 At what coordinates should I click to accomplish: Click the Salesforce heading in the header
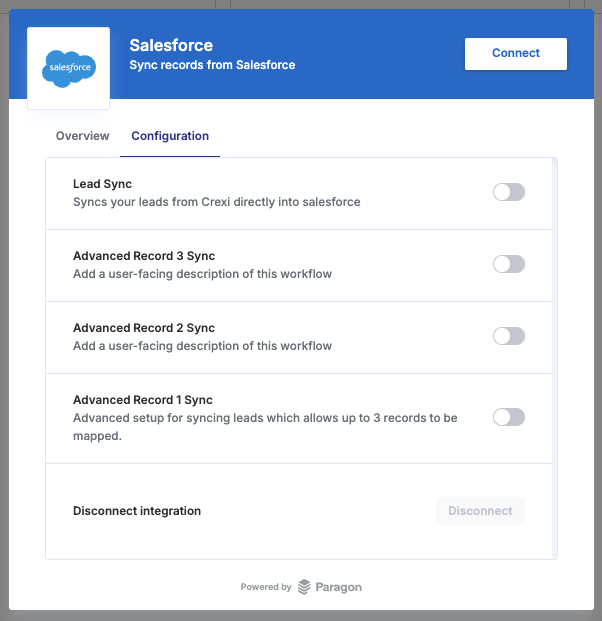pos(171,45)
